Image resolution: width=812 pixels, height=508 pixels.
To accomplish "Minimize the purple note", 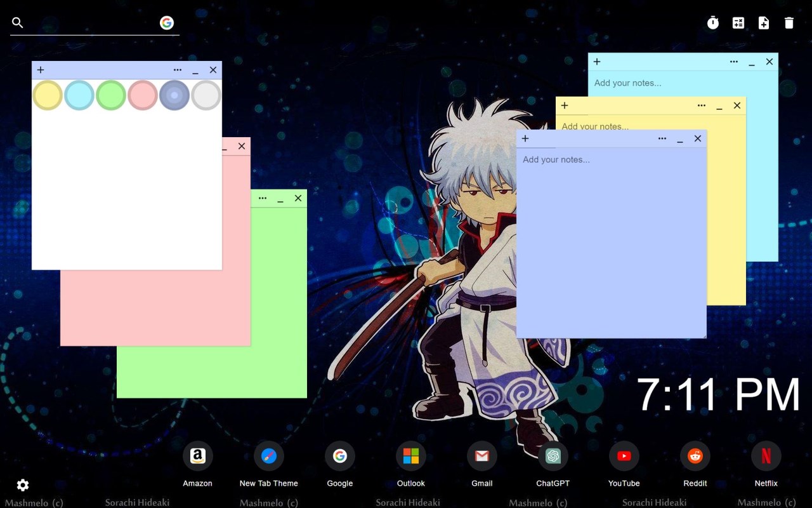I will click(x=680, y=140).
